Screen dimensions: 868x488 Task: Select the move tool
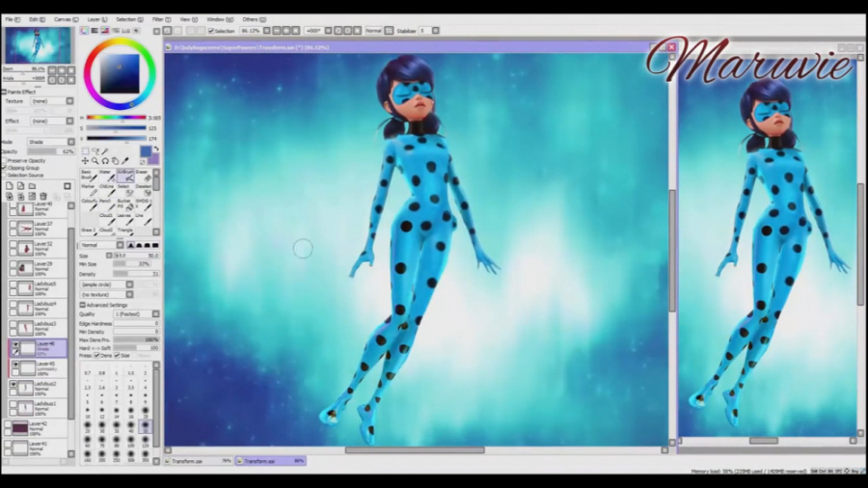[x=85, y=161]
